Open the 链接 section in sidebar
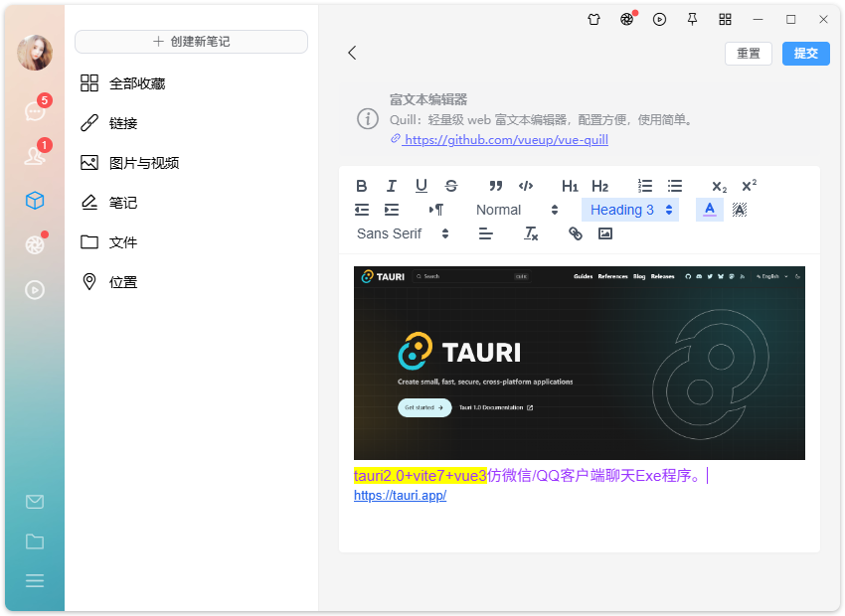 (123, 122)
